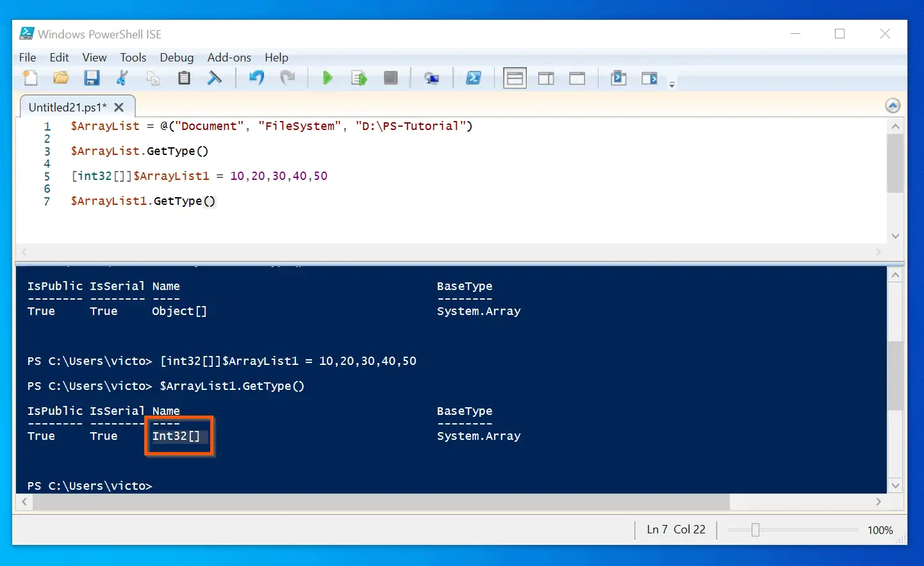Paste from clipboard in the toolbar
Screen dimensions: 924x566
(184, 78)
